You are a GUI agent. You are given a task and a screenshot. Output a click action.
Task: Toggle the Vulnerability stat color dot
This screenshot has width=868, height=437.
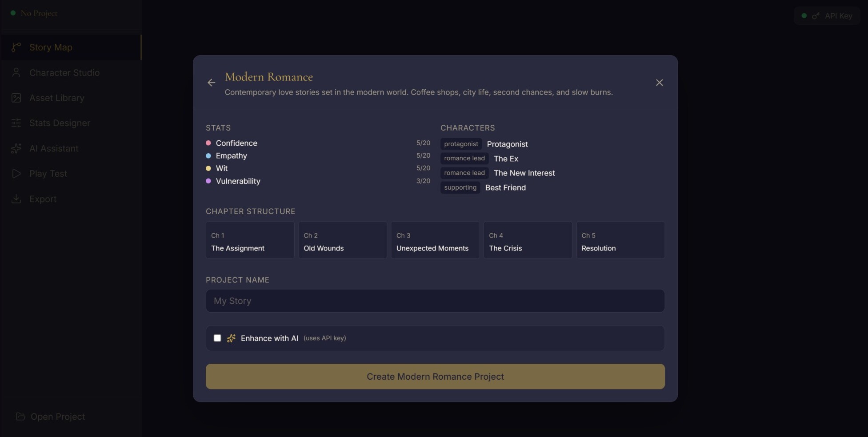tap(208, 181)
